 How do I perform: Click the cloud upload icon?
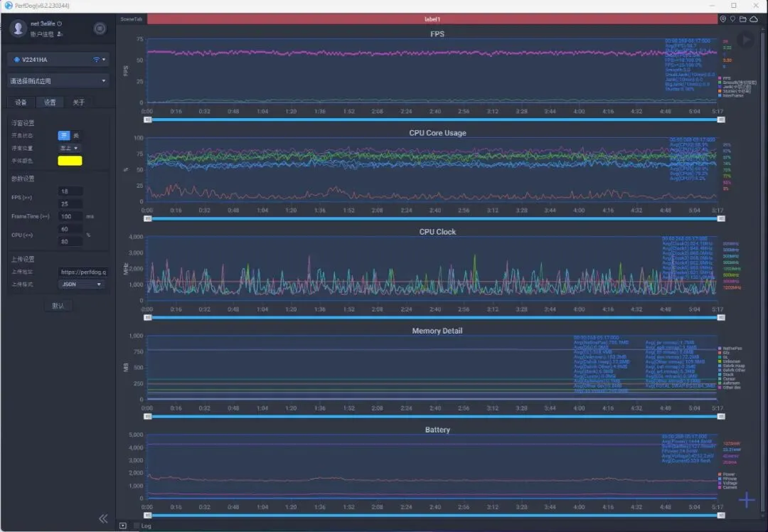(x=754, y=19)
